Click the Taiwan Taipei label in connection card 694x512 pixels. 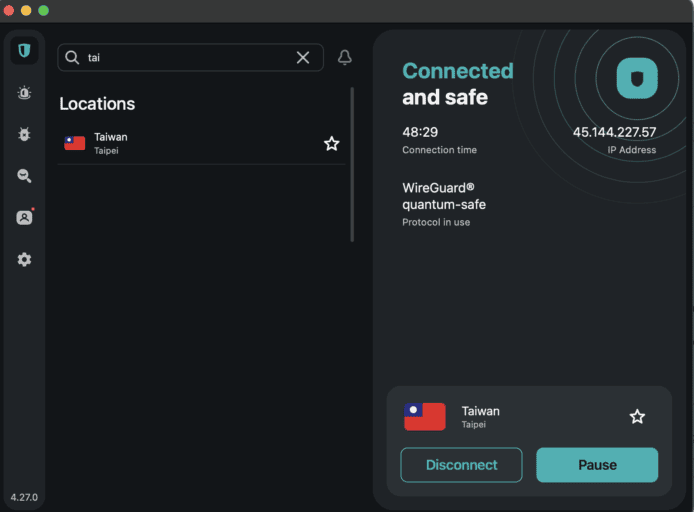(x=481, y=417)
